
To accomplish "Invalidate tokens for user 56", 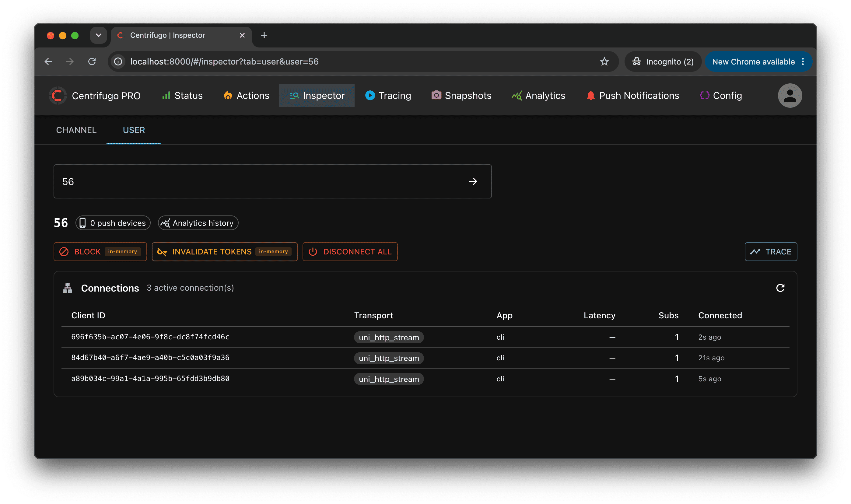I will [x=224, y=252].
